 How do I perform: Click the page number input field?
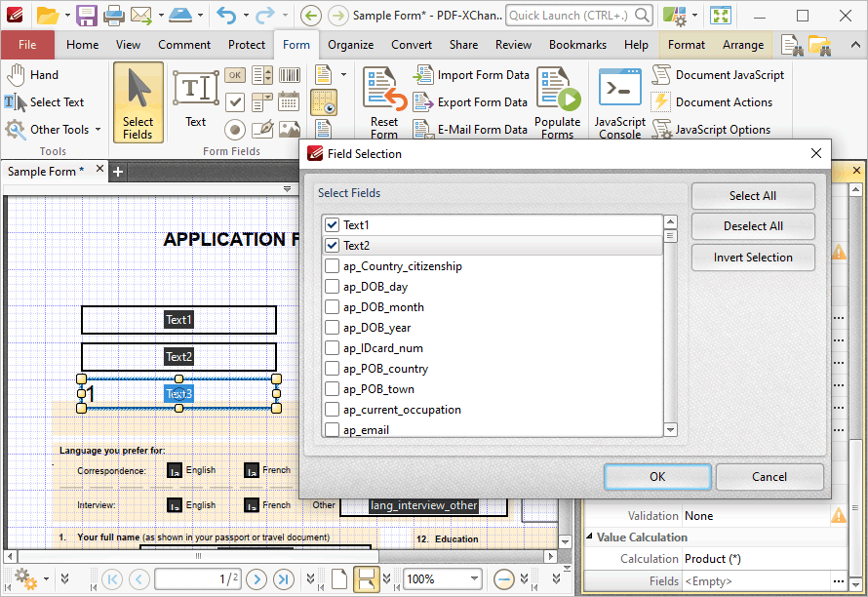coord(198,579)
